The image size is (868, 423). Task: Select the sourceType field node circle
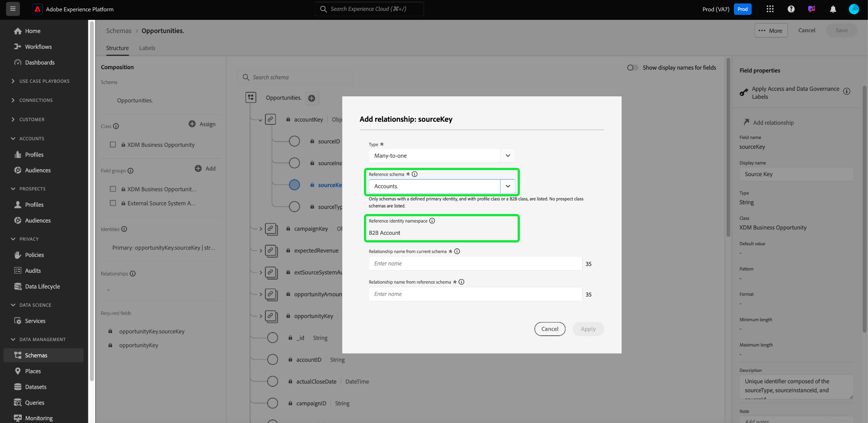(x=294, y=207)
